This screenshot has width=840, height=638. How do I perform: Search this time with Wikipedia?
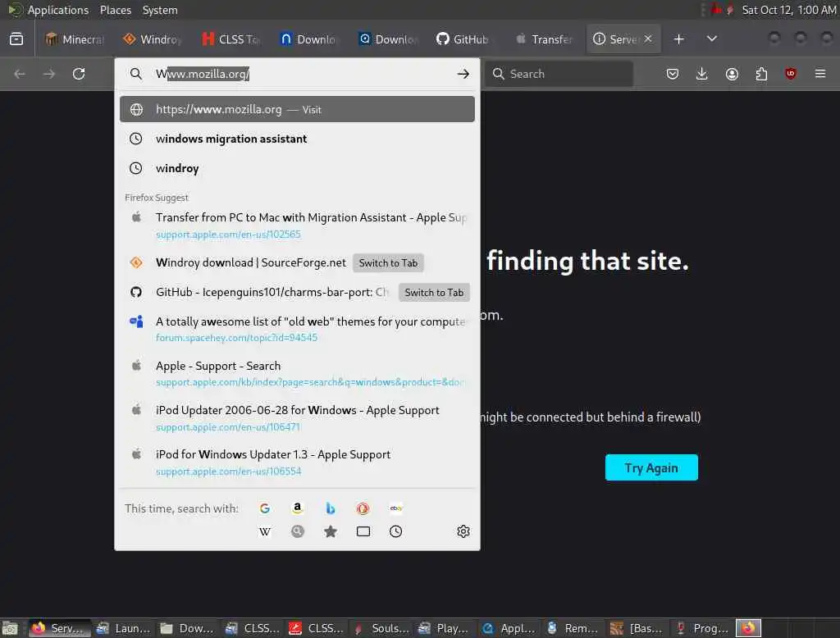tap(265, 531)
